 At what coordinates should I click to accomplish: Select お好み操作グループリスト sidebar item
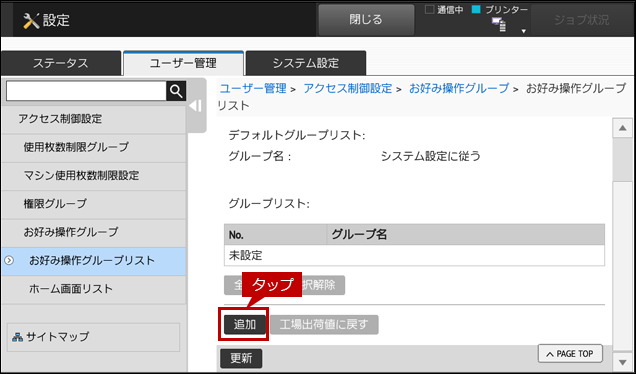(93, 261)
